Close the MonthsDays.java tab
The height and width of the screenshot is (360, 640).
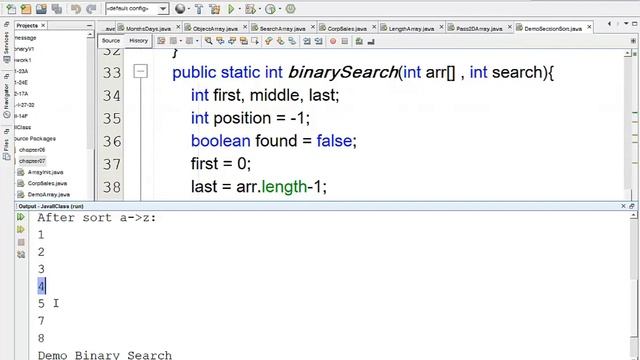click(178, 27)
